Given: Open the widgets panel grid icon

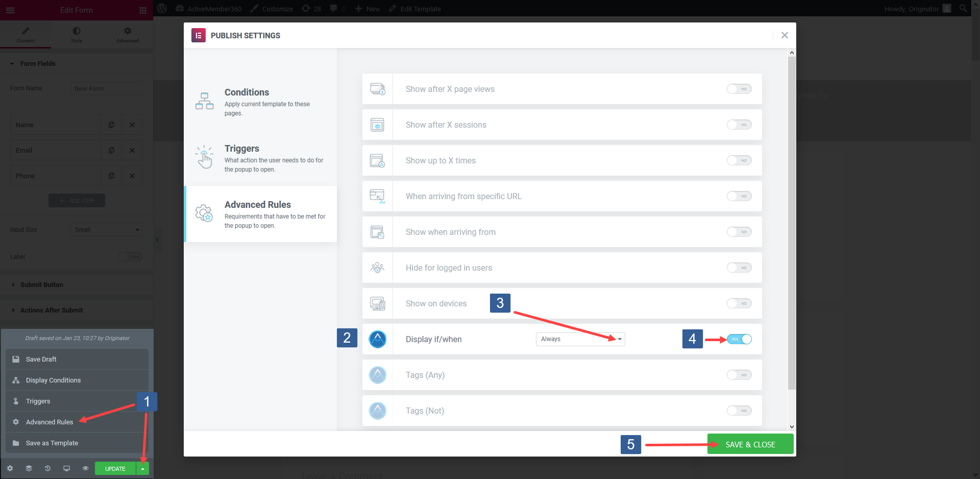Looking at the screenshot, I should point(143,10).
